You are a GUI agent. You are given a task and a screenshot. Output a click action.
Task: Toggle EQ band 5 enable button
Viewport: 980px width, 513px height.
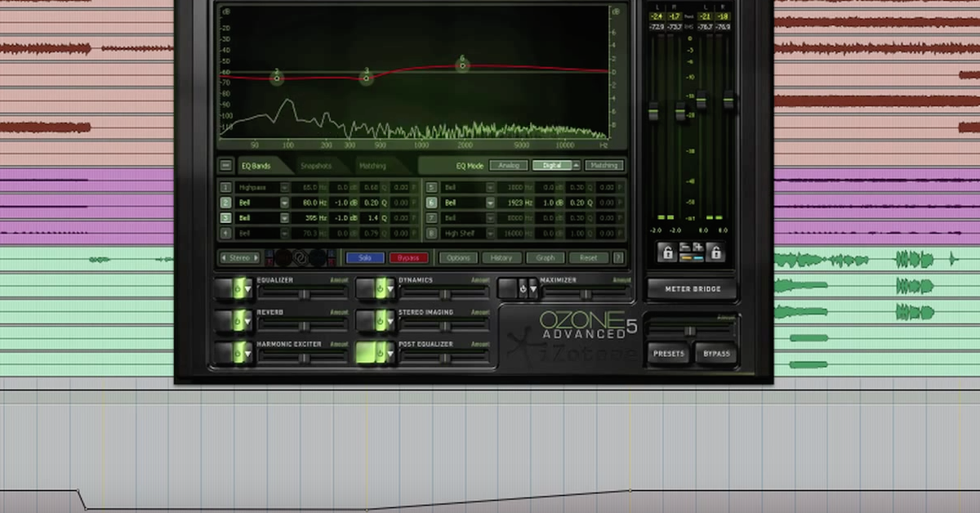[432, 187]
